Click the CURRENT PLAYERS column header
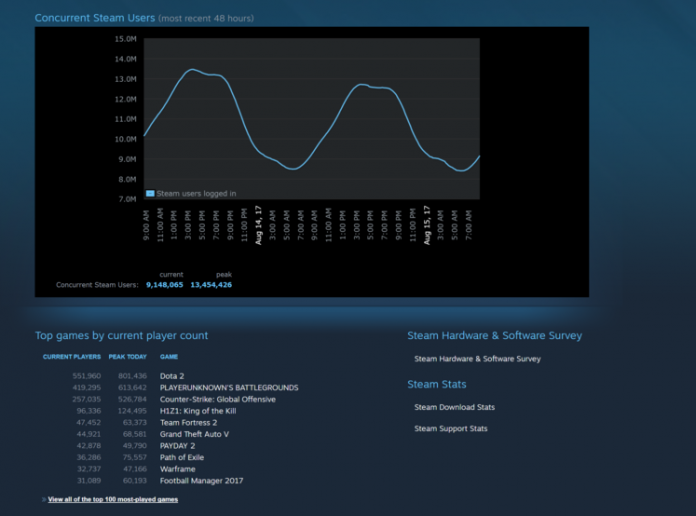 pos(71,357)
